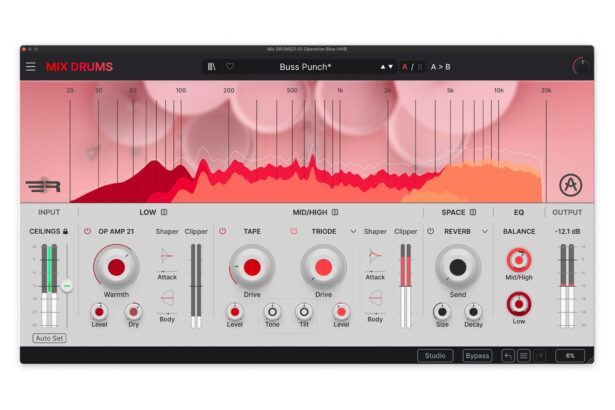Screen dimensions: 615x410
Task: Click the Auto Set button
Action: pyautogui.click(x=49, y=338)
